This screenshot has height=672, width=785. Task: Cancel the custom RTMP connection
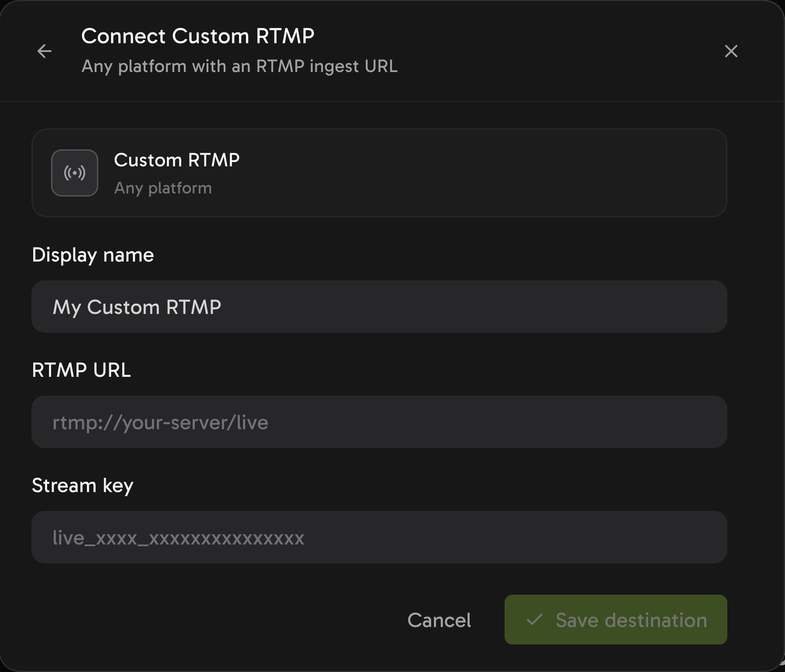tap(439, 620)
